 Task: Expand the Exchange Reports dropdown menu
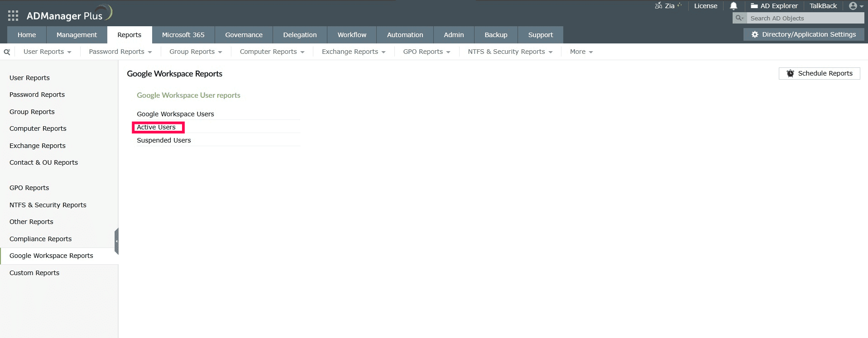coord(354,52)
